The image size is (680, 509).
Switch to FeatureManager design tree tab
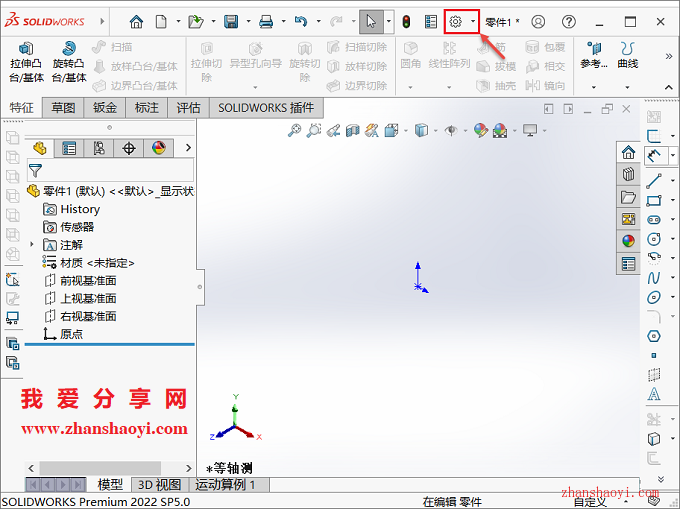click(40, 148)
